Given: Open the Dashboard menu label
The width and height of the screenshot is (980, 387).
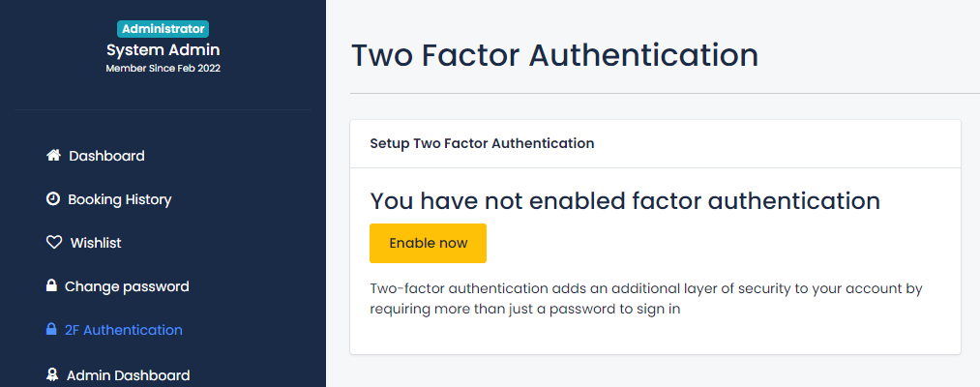Looking at the screenshot, I should [106, 156].
